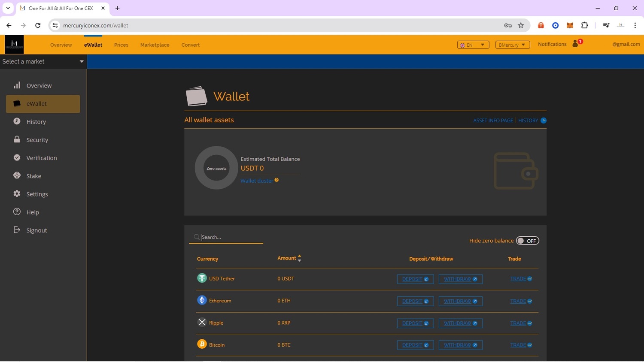Click the Signout arrow sidebar icon
Screen dimensions: 644x362
click(x=17, y=230)
